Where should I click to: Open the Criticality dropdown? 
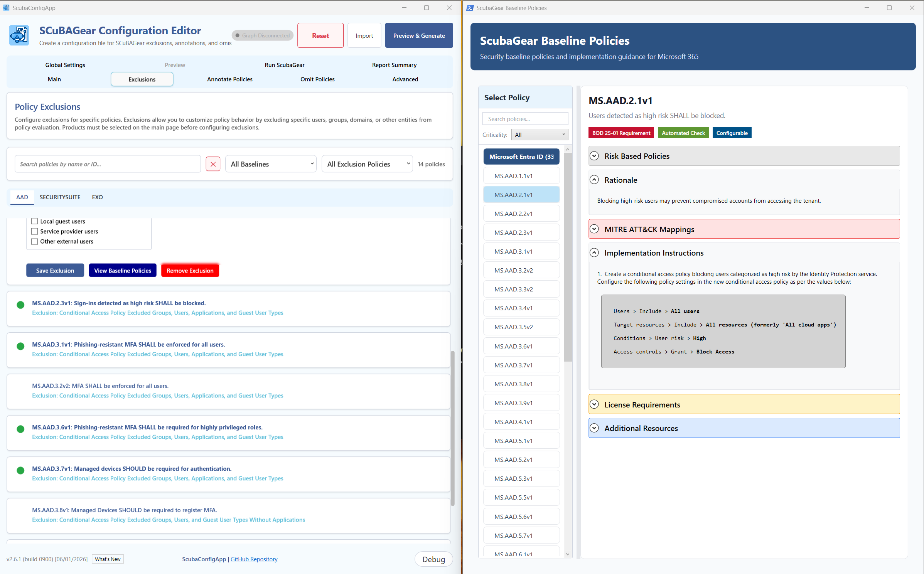coord(540,135)
